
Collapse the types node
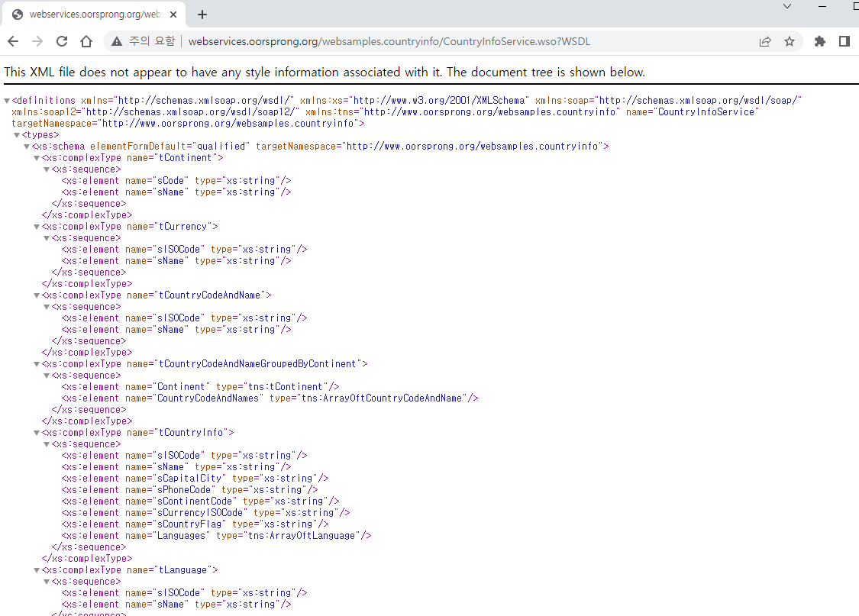(17, 135)
